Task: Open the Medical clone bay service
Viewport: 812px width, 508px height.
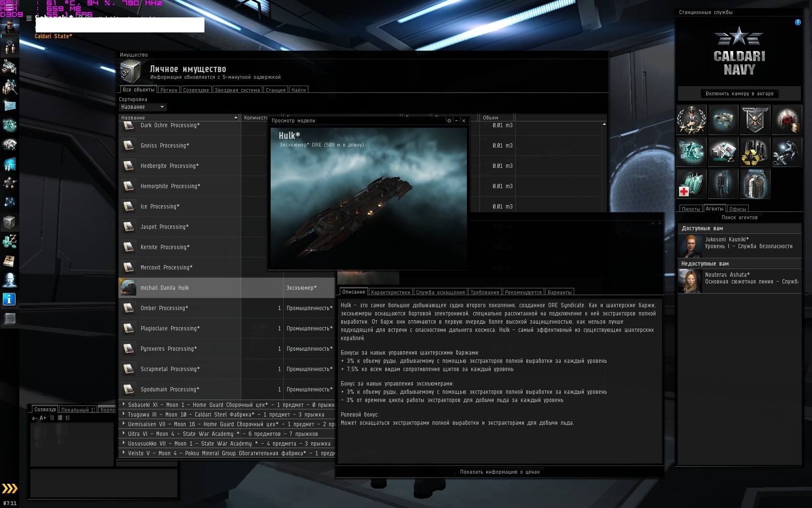Action: coord(691,184)
